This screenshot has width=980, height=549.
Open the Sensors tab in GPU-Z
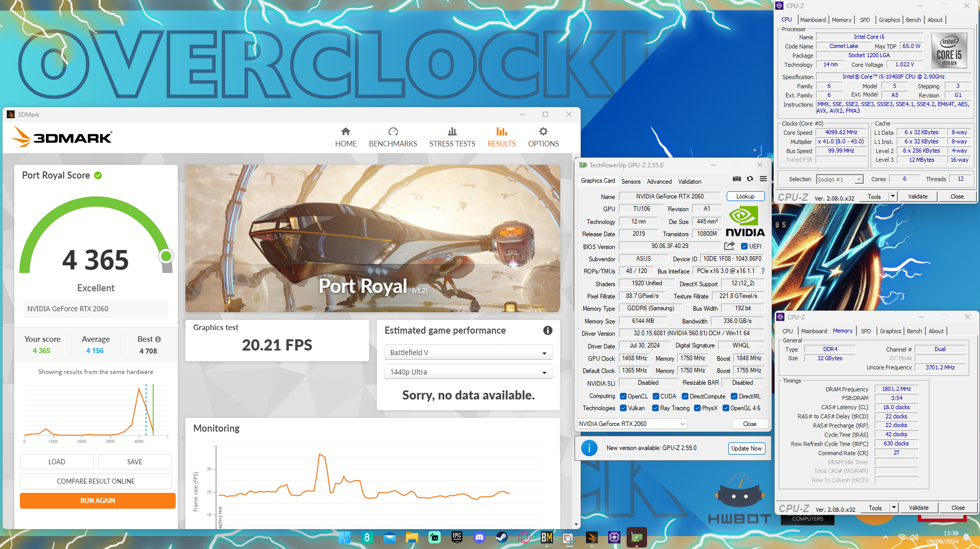click(x=631, y=182)
